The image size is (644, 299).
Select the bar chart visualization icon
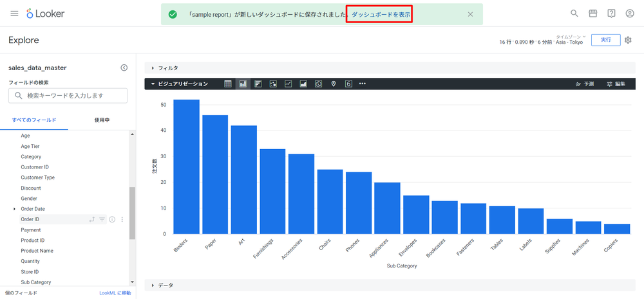(258, 84)
